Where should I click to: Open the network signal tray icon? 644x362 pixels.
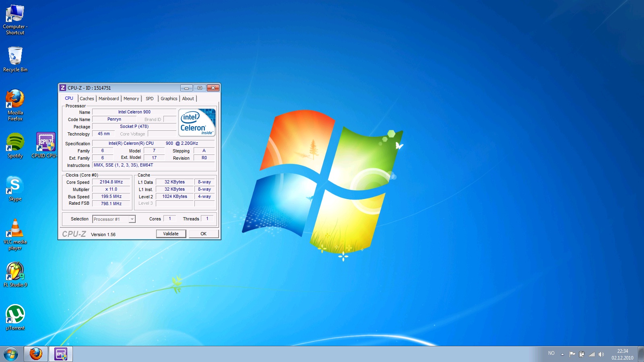pos(592,354)
